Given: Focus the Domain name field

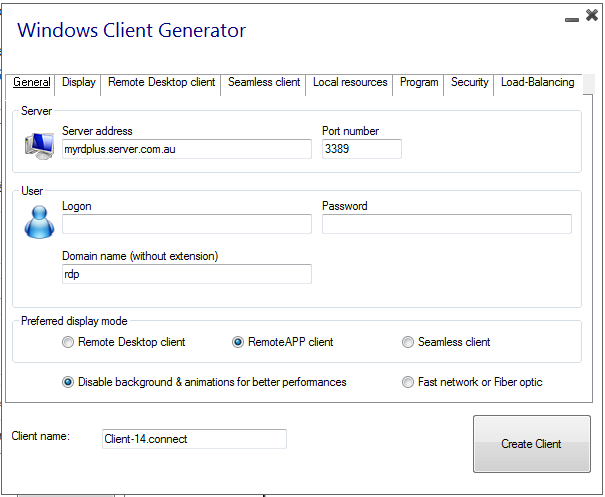Looking at the screenshot, I should 187,274.
